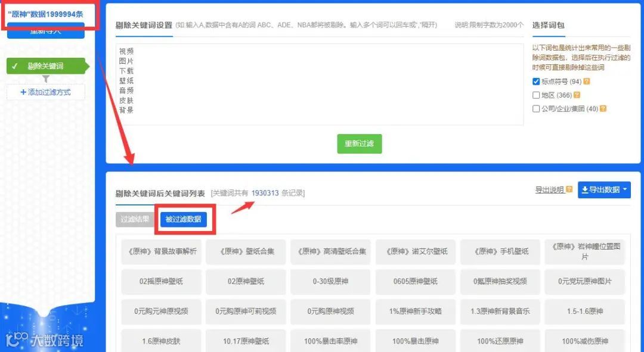Viewport: 644px width, 352px height.
Task: Click the help icon beside 公司/企业/集团 (40)
Action: tap(603, 108)
